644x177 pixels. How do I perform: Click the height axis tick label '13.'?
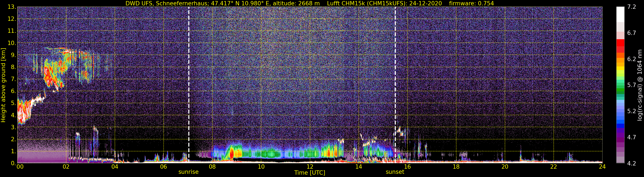(12, 7)
